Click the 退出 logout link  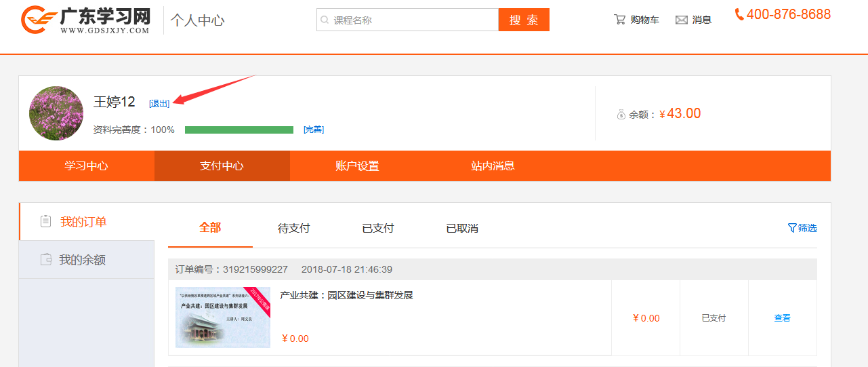click(x=159, y=104)
